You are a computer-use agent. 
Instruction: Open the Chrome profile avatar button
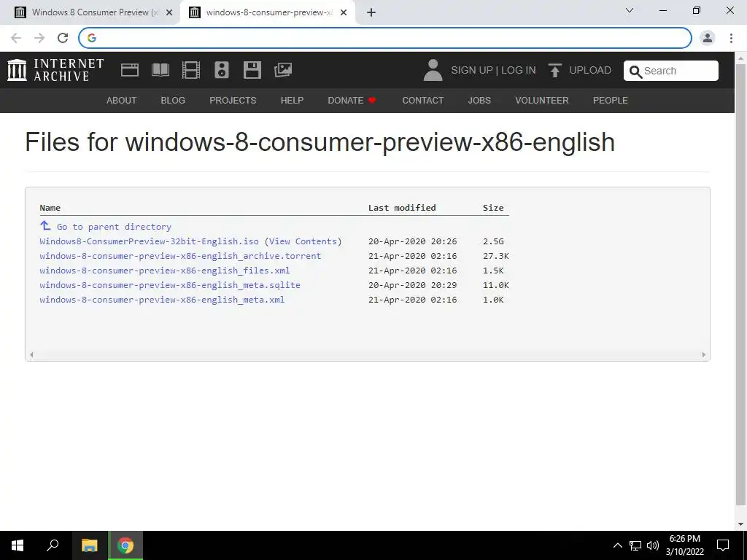708,38
